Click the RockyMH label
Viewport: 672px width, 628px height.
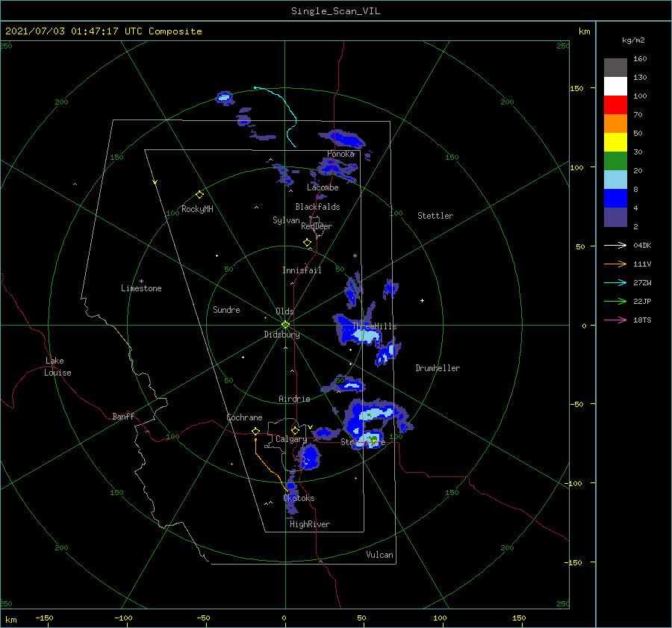pos(197,209)
